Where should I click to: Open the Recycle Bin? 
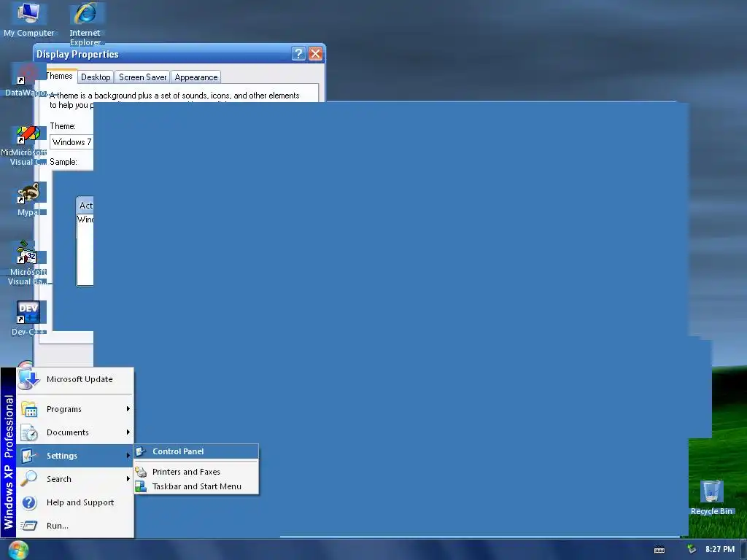711,497
